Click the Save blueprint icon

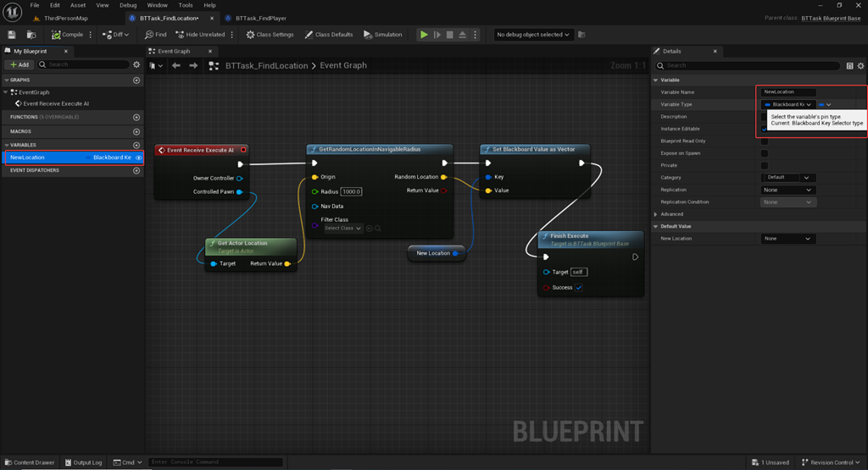point(12,35)
